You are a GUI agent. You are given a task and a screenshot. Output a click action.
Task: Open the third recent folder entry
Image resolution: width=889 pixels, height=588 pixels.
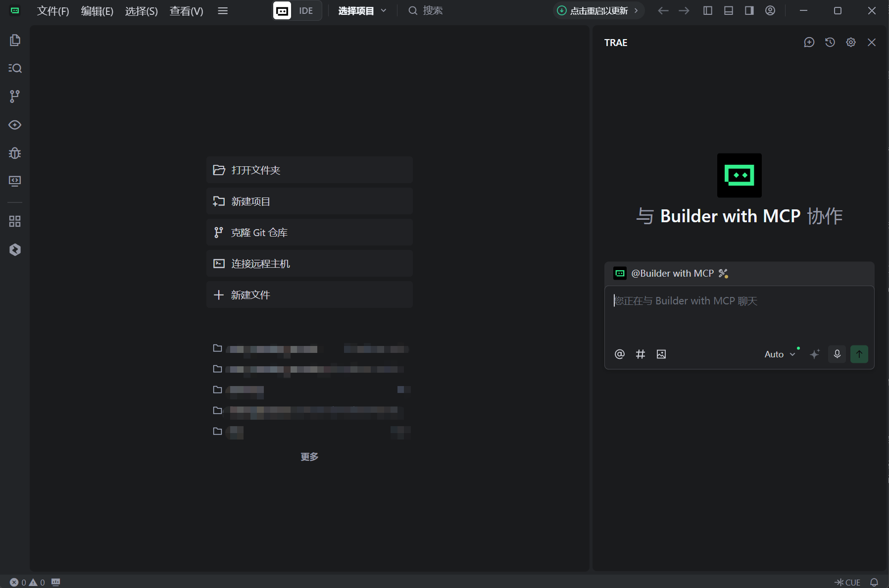pos(311,390)
